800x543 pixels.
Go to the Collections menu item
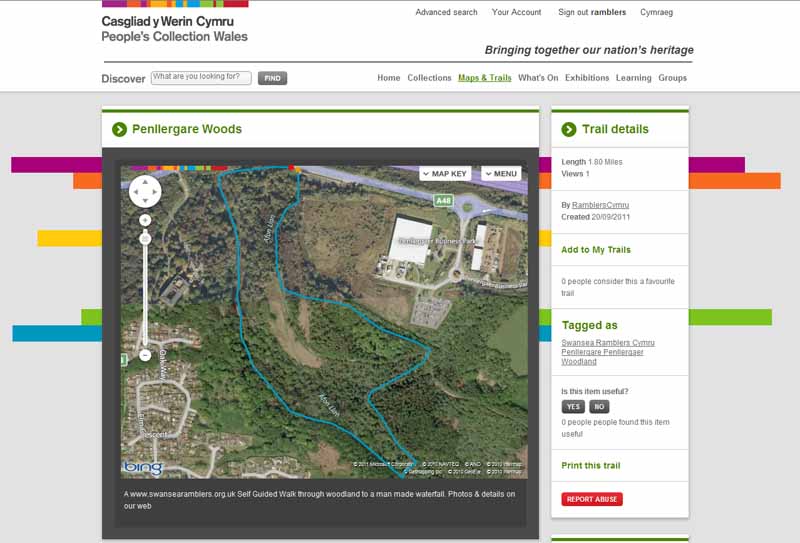[x=429, y=78]
